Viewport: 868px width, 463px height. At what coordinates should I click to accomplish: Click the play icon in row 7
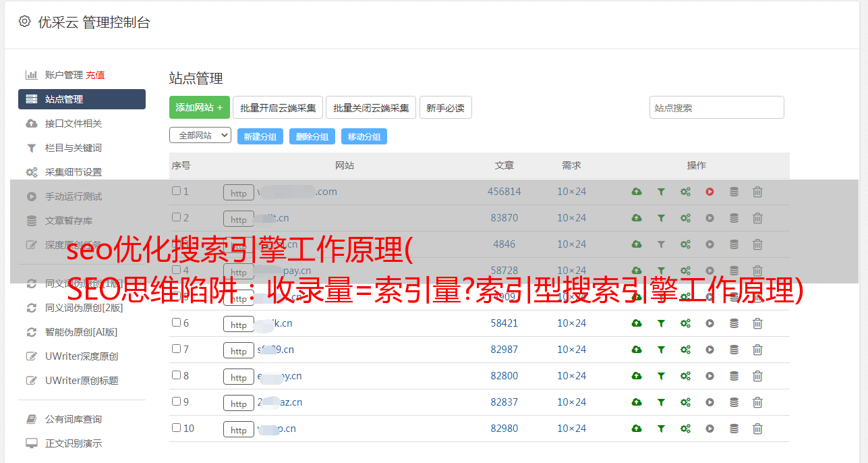click(x=710, y=350)
